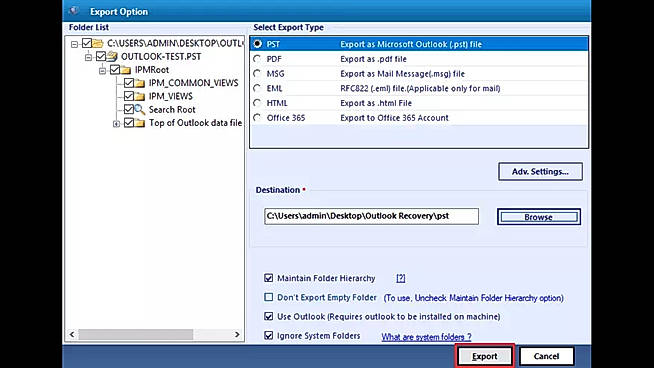Click the application icon beside Export Option title
This screenshot has width=654, height=368.
coord(74,11)
